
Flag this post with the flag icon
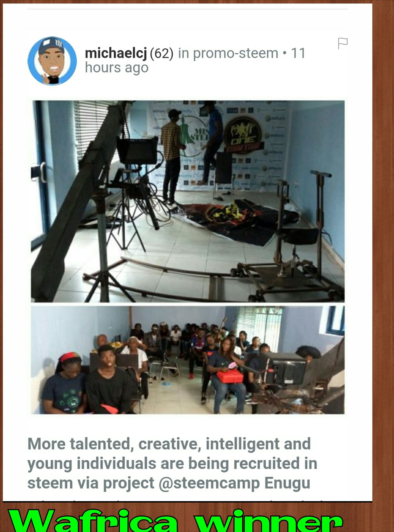(x=343, y=44)
